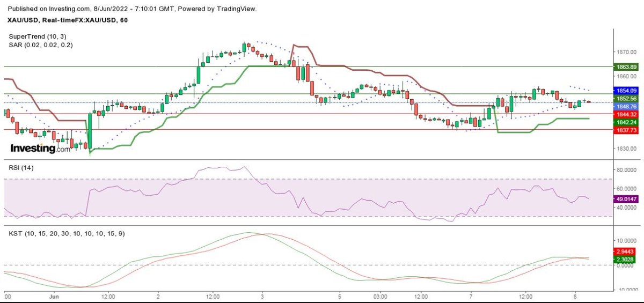Click the 1863.89 green price label
The width and height of the screenshot is (644, 303).
point(625,66)
